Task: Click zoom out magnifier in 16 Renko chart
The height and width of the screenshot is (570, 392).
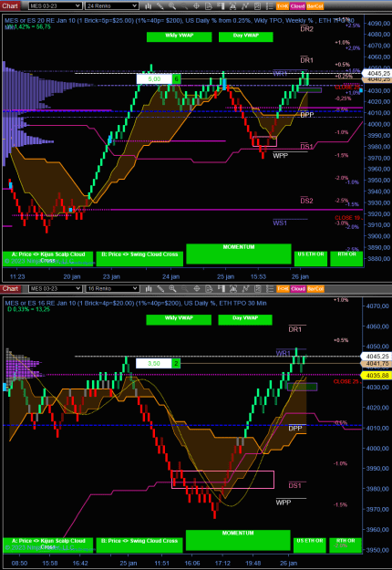Action: click(x=184, y=288)
